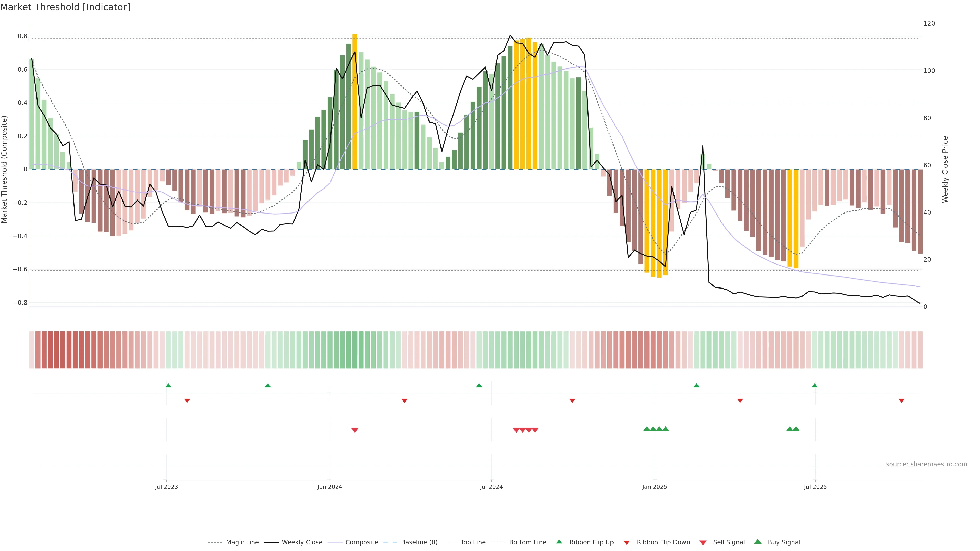Click the tallest yellow bar near Jan 2024

pyautogui.click(x=354, y=102)
